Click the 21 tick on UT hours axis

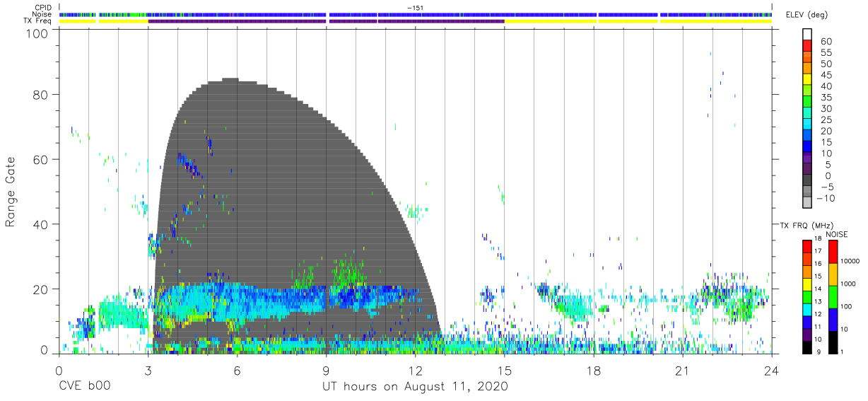click(683, 371)
